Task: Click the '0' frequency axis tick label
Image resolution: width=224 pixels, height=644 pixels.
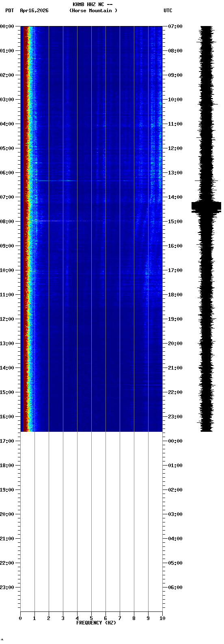Action: coord(20,618)
